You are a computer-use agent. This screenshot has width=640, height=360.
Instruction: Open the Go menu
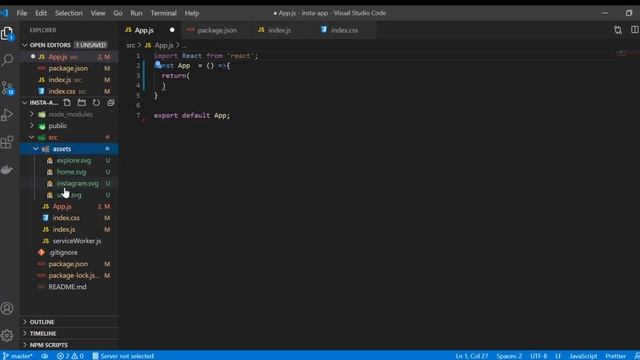coord(118,13)
